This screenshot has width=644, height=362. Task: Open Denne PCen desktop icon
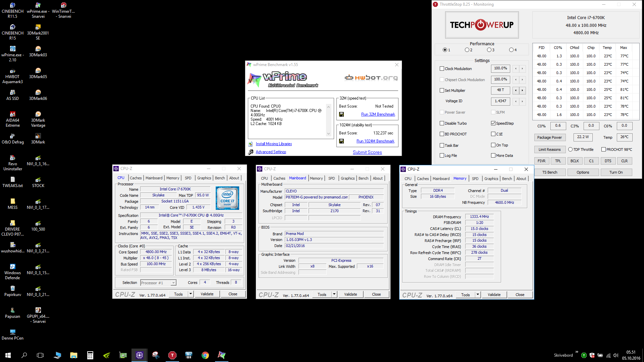12,335
